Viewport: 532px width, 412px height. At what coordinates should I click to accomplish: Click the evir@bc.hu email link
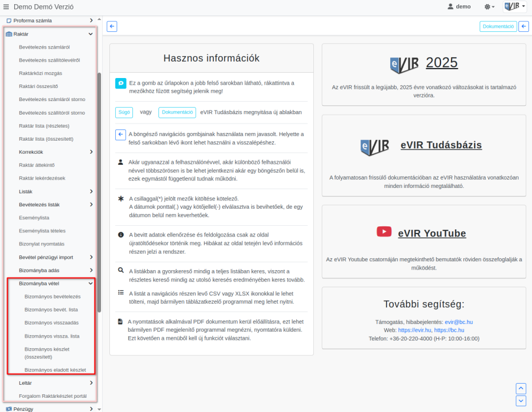coord(459,322)
